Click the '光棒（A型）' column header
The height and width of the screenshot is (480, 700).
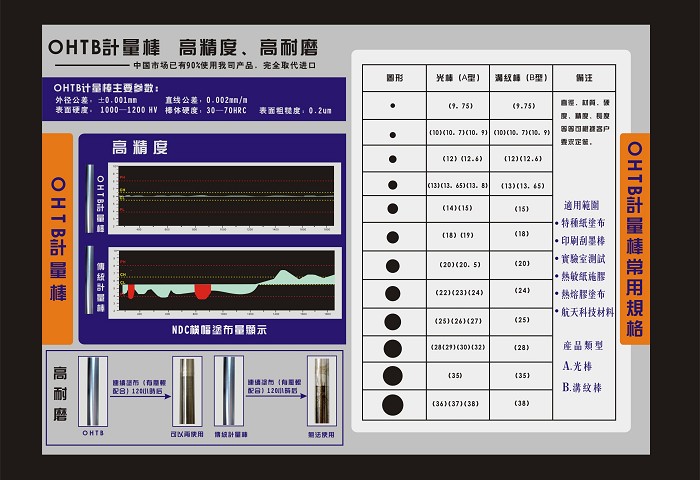[x=458, y=78]
